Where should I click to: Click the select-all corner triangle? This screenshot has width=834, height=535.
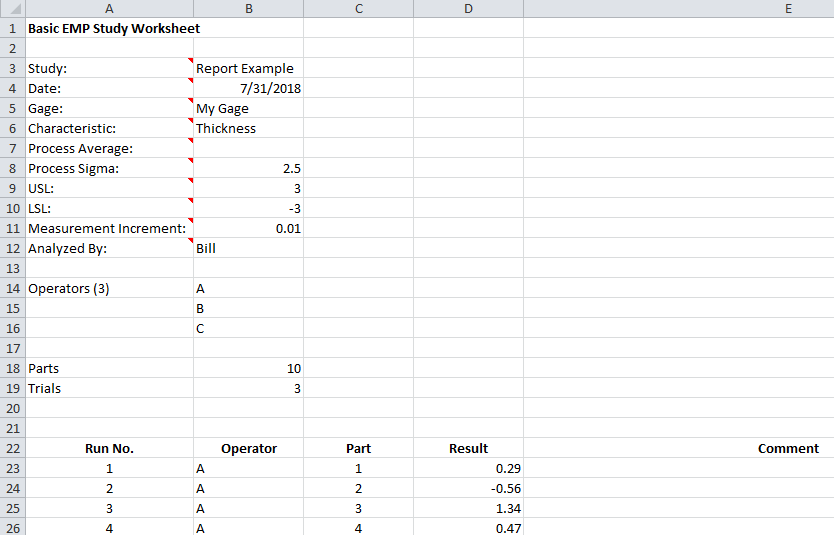(x=13, y=9)
